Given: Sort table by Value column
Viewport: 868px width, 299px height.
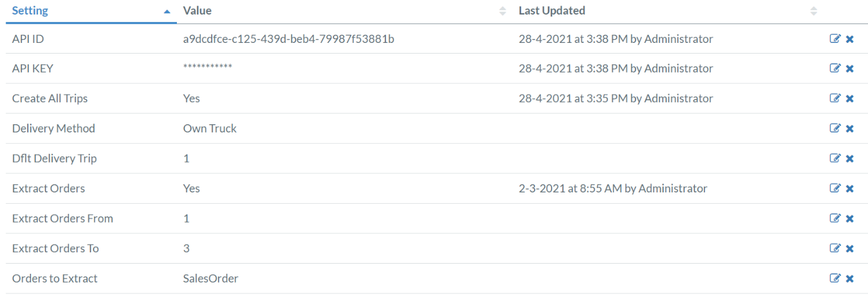Looking at the screenshot, I should 197,11.
